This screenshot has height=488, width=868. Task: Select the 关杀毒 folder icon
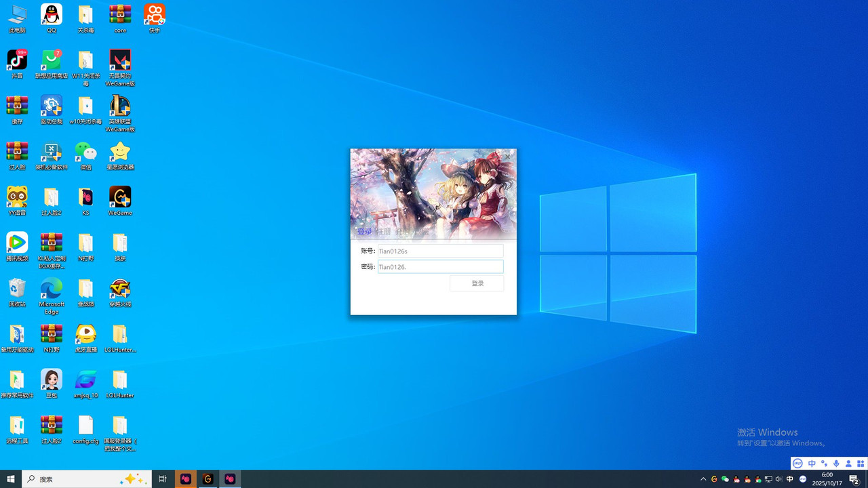85,18
